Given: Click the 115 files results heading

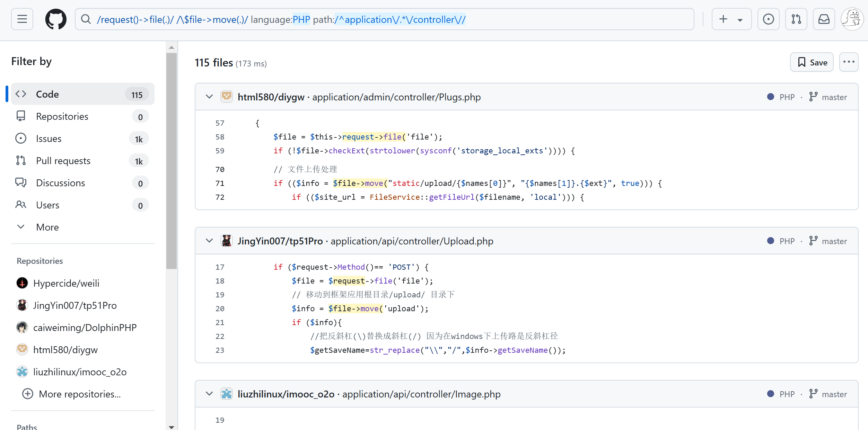Looking at the screenshot, I should click(214, 63).
